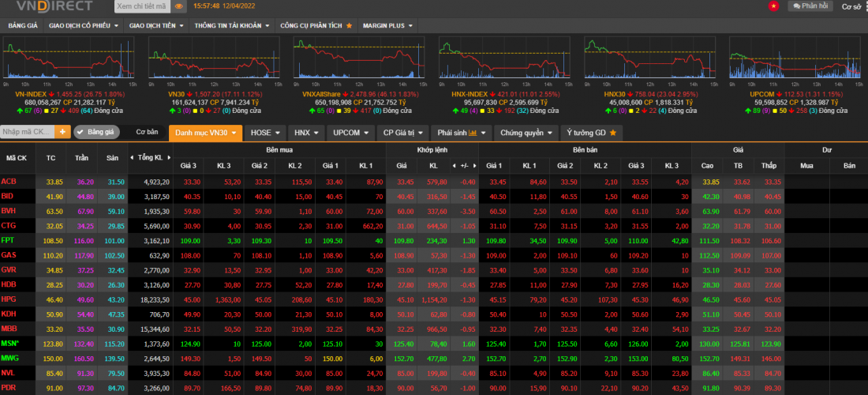Screen dimensions: 868x395
Task: Expand Giao dịch tiền menu
Action: tap(157, 25)
